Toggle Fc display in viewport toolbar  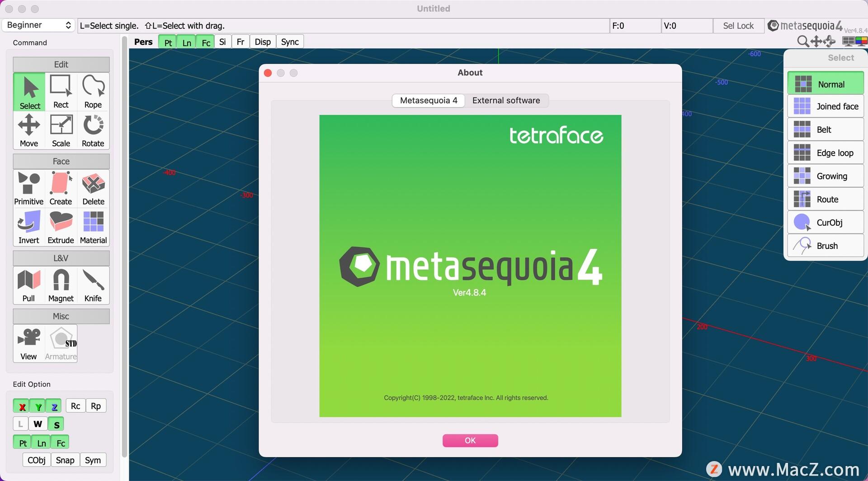point(206,42)
